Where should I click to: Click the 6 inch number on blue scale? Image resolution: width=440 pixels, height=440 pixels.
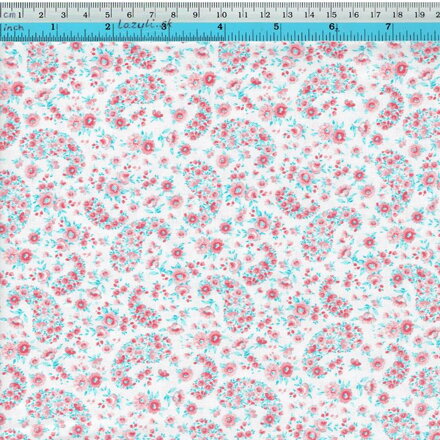(x=332, y=27)
